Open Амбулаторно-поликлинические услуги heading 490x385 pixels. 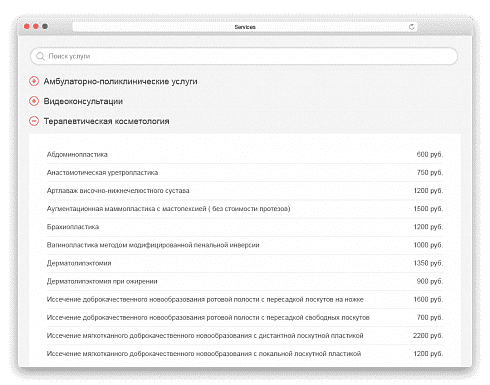point(120,81)
